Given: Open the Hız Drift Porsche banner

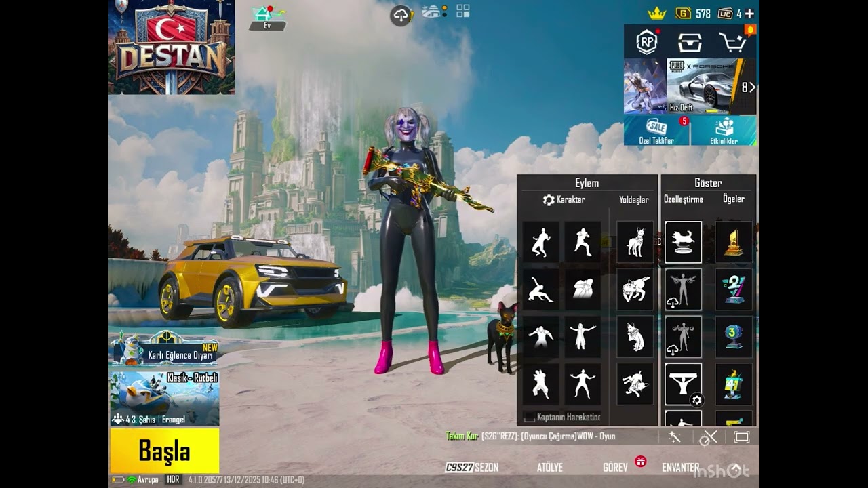Looking at the screenshot, I should (x=703, y=85).
